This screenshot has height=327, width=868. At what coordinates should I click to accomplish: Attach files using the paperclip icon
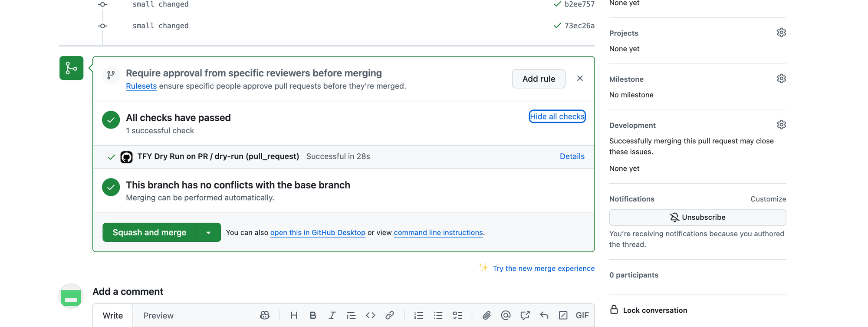coord(487,315)
